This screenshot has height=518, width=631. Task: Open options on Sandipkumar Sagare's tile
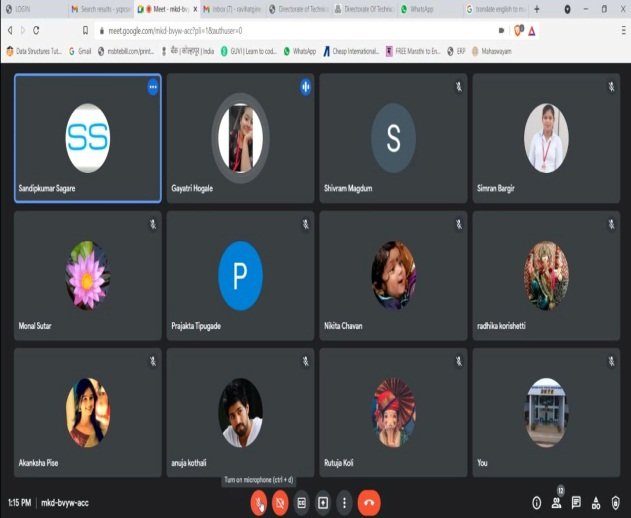[x=153, y=87]
